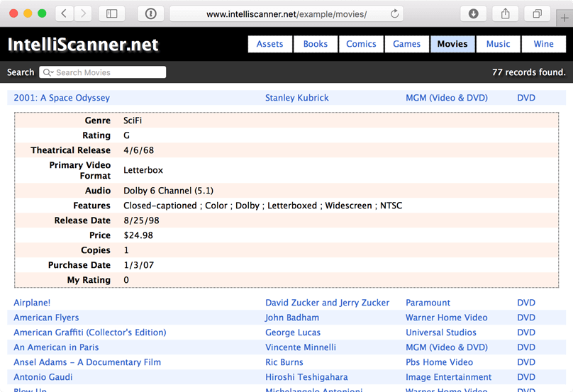Image resolution: width=573 pixels, height=392 pixels.
Task: Click David Zucker and Jerry Zucker
Action: [328, 303]
